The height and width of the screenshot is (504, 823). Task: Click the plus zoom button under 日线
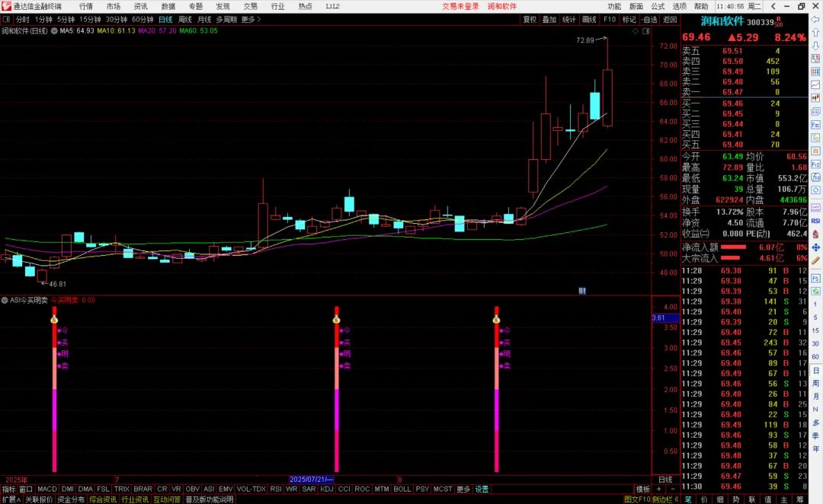(x=658, y=489)
